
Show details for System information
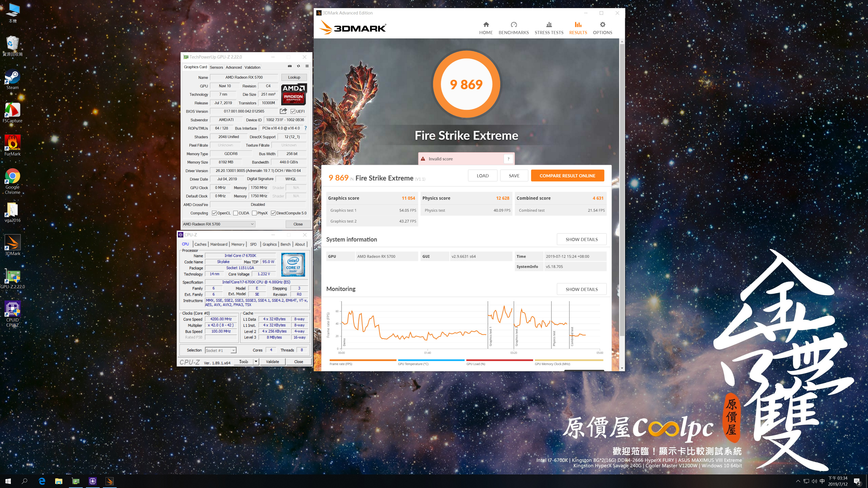point(582,239)
